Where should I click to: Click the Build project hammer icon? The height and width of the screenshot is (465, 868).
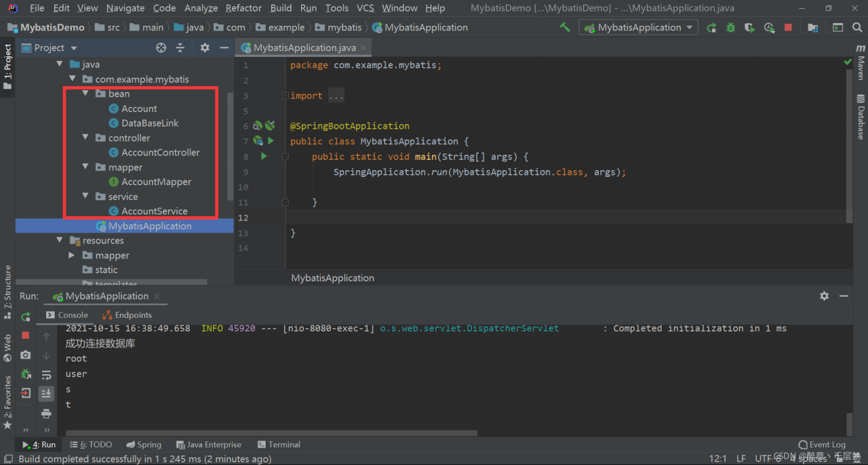click(x=565, y=27)
